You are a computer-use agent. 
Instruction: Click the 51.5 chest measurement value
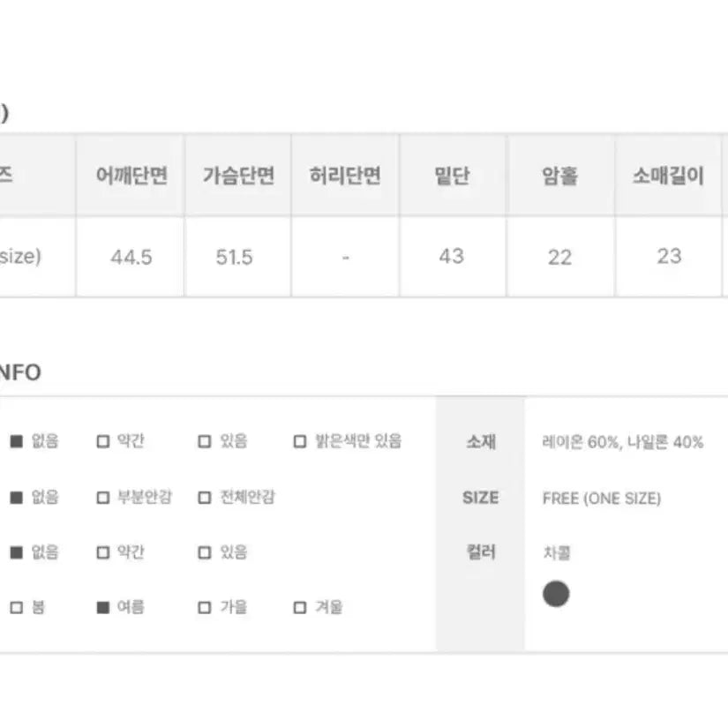[235, 257]
